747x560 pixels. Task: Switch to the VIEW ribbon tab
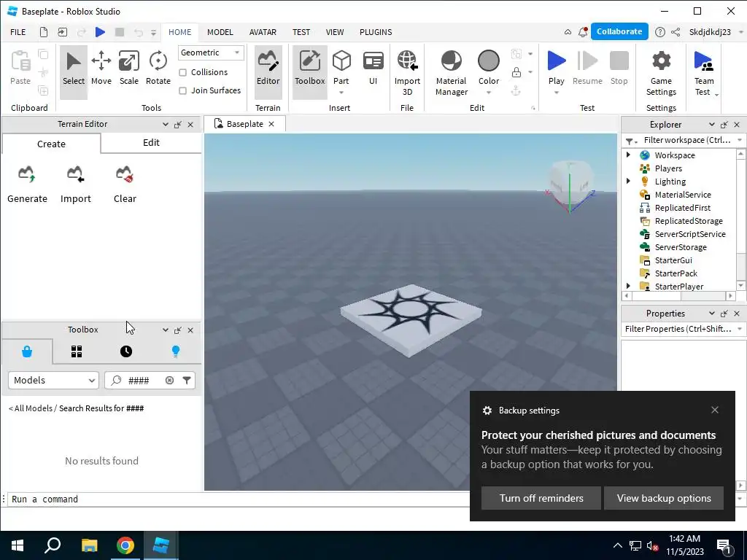334,32
